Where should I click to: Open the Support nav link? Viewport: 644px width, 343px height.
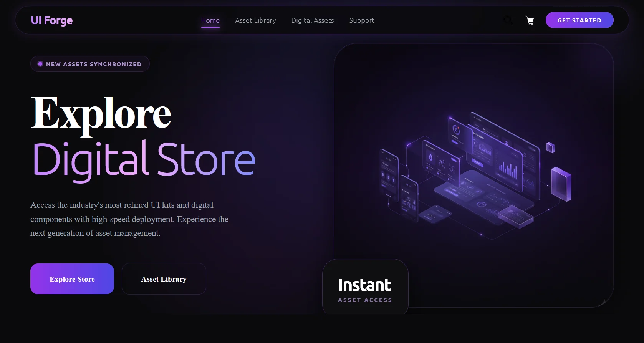tap(362, 20)
